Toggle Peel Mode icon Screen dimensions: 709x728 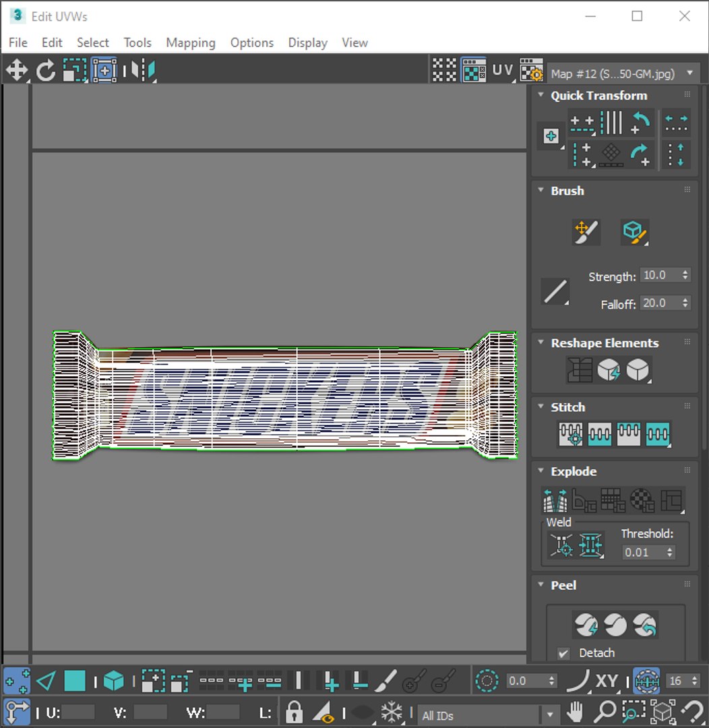click(616, 624)
